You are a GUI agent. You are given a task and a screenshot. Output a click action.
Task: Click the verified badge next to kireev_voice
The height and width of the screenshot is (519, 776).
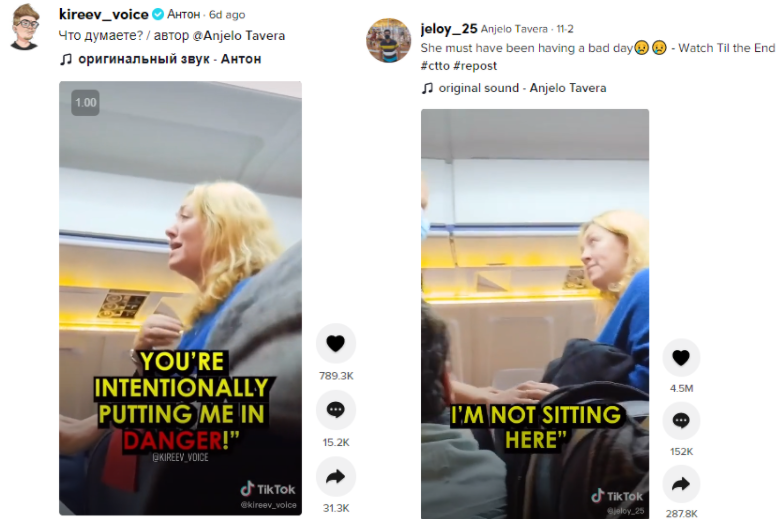157,15
